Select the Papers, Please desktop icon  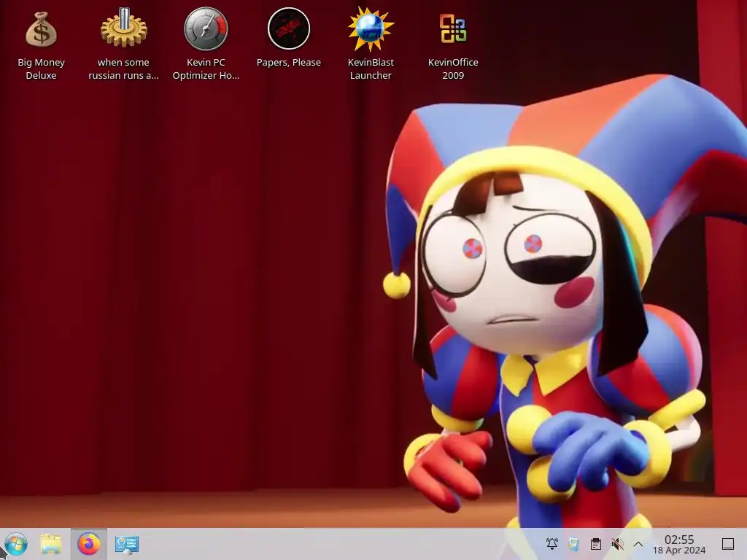pos(288,28)
